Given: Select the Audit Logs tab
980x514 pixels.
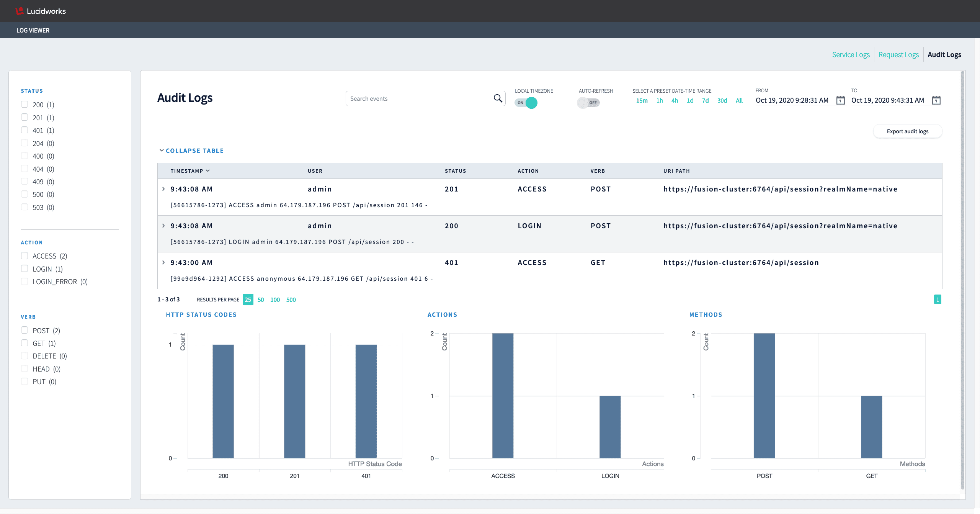Looking at the screenshot, I should tap(944, 54).
